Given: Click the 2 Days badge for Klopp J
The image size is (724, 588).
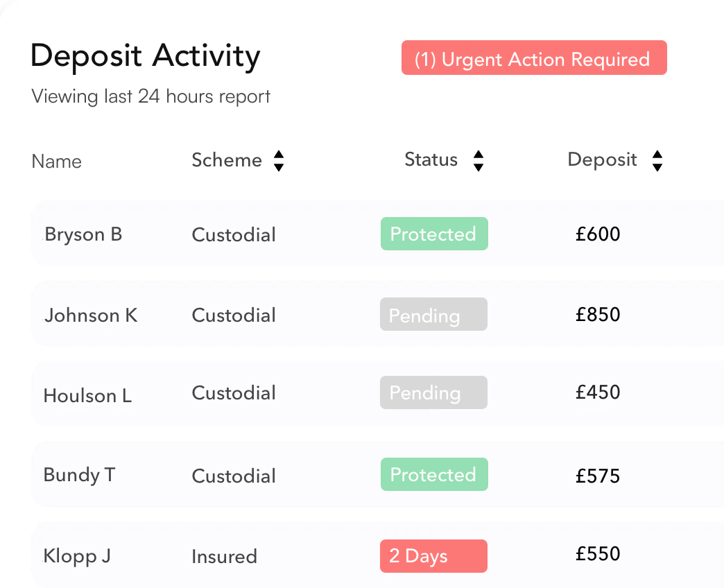Looking at the screenshot, I should click(433, 555).
